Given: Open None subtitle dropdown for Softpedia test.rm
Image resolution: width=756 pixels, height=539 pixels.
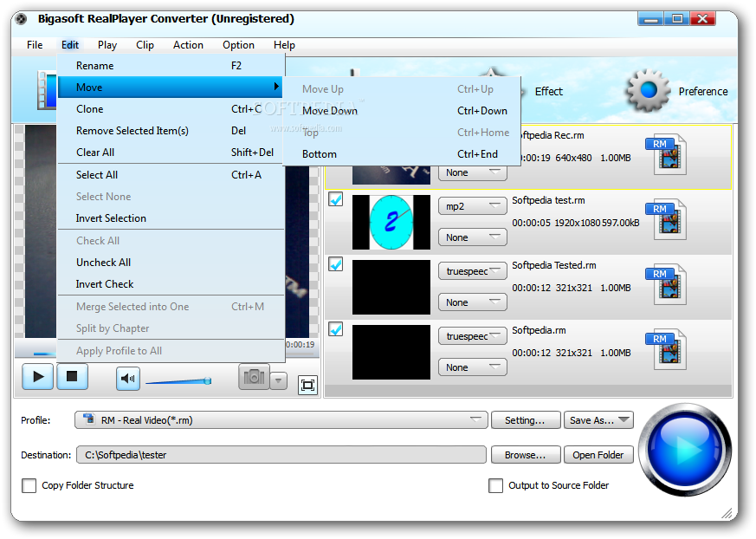Looking at the screenshot, I should 473,237.
